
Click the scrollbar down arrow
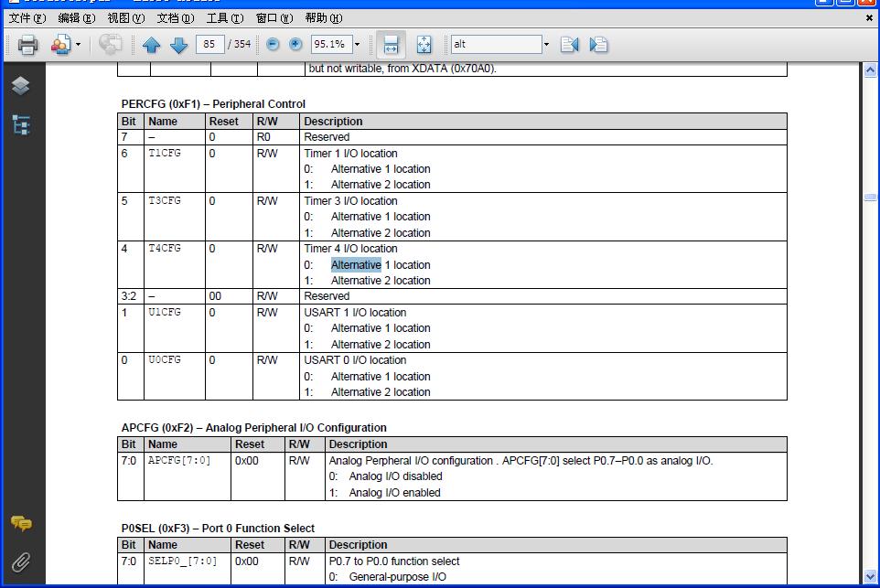click(x=871, y=576)
